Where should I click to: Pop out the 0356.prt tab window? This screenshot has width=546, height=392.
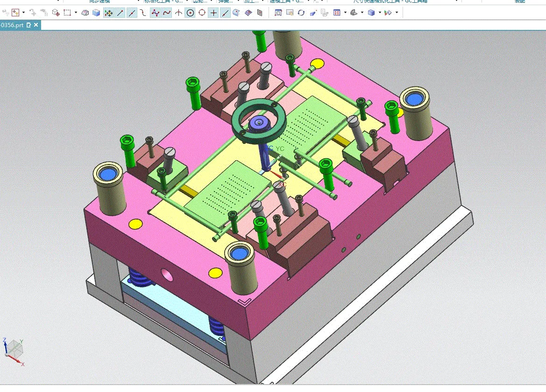(28, 25)
